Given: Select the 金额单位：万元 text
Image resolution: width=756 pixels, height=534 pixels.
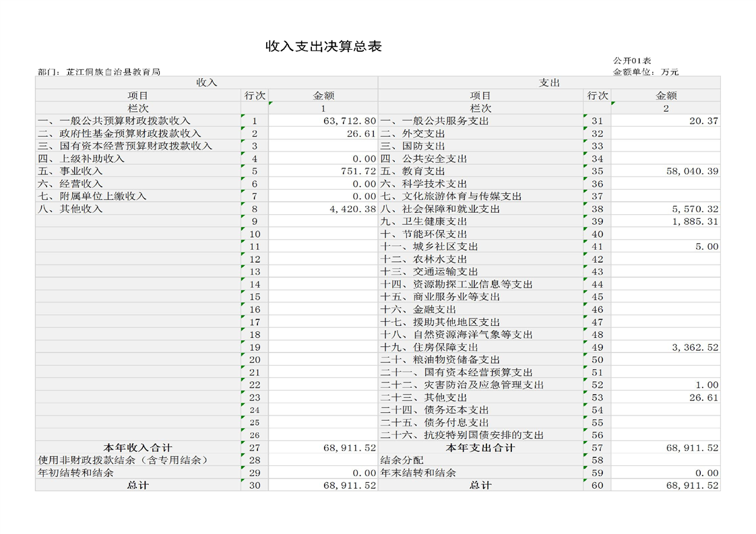Looking at the screenshot, I should coord(645,71).
